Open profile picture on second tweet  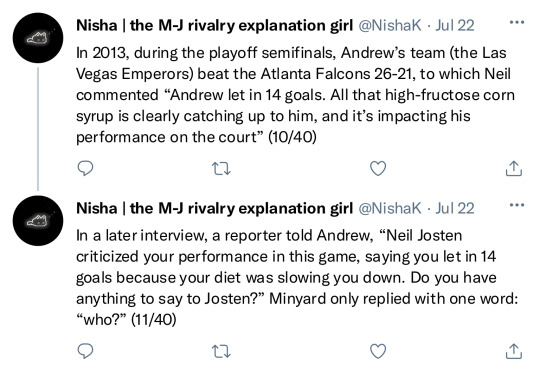(x=38, y=221)
